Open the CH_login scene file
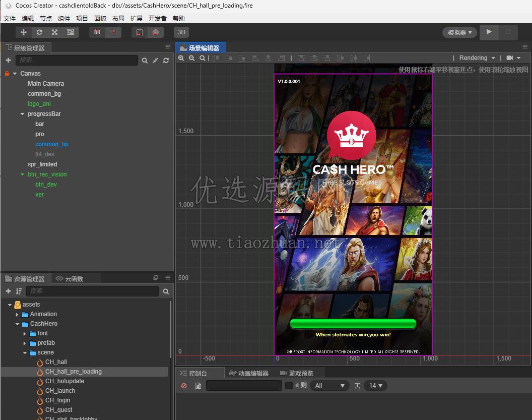This screenshot has height=420, width=532. click(57, 400)
